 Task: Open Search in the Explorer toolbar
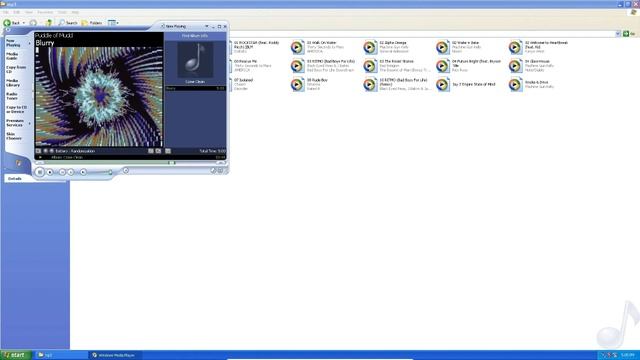click(x=68, y=23)
